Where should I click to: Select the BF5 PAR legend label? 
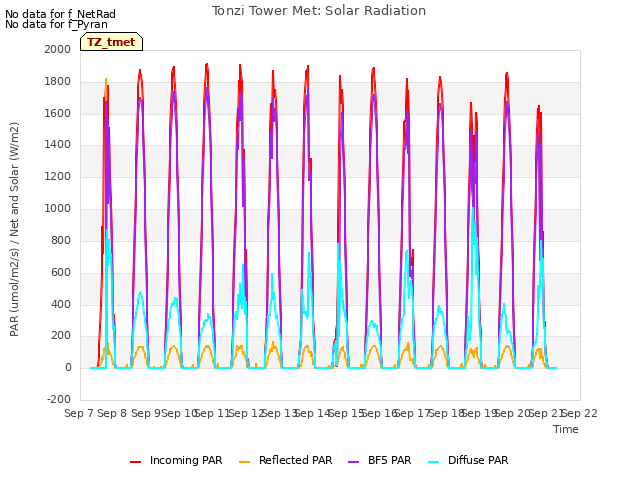tap(389, 460)
